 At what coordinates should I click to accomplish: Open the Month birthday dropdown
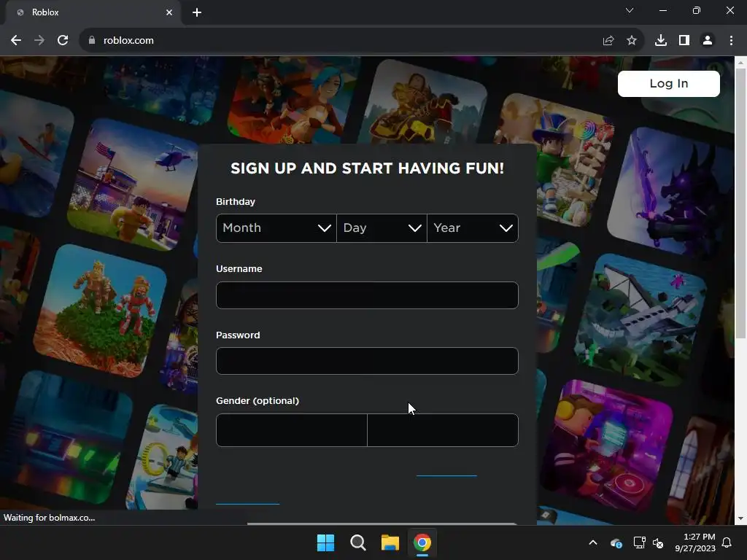(x=276, y=228)
